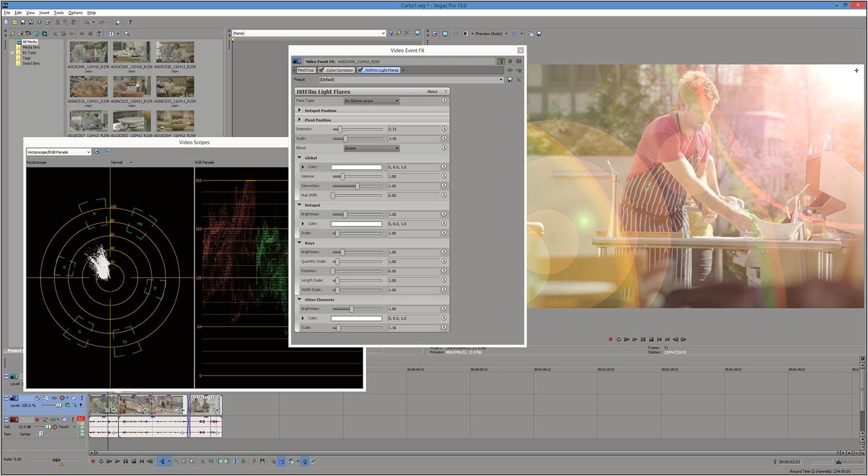Cut selection with the scissors icon

coord(58,22)
